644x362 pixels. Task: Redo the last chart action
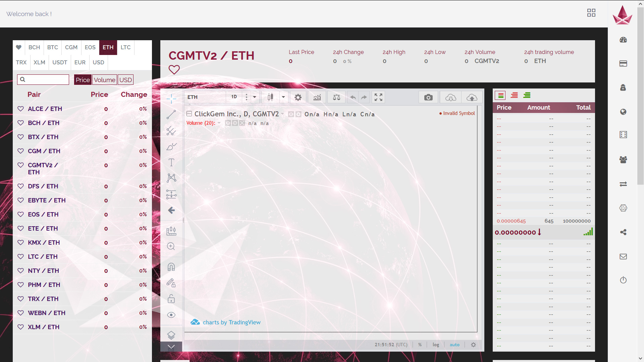[x=364, y=98]
